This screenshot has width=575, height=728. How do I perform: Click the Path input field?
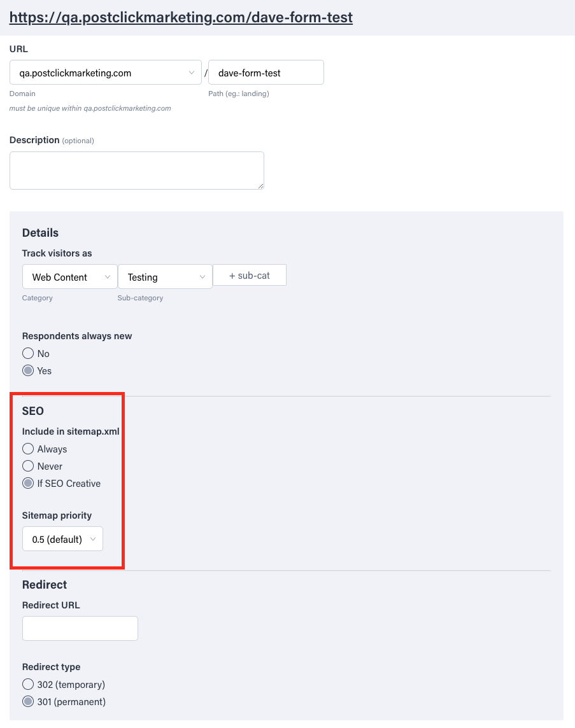pyautogui.click(x=266, y=73)
